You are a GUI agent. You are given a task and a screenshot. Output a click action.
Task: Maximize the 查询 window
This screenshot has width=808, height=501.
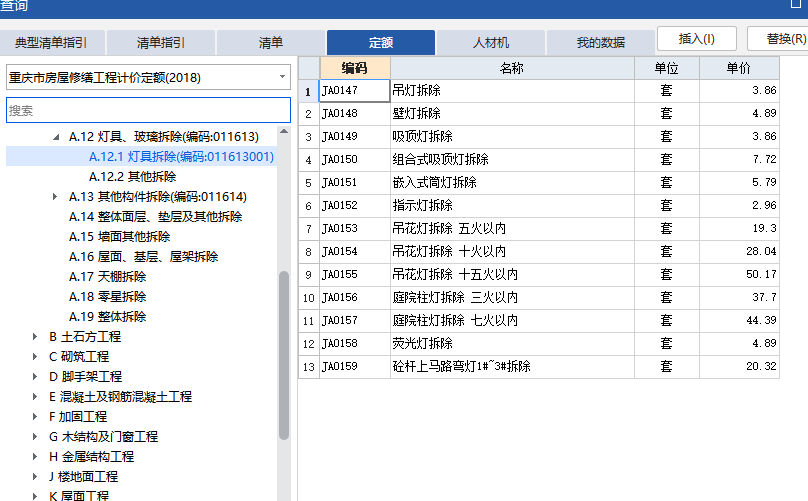[x=796, y=4]
